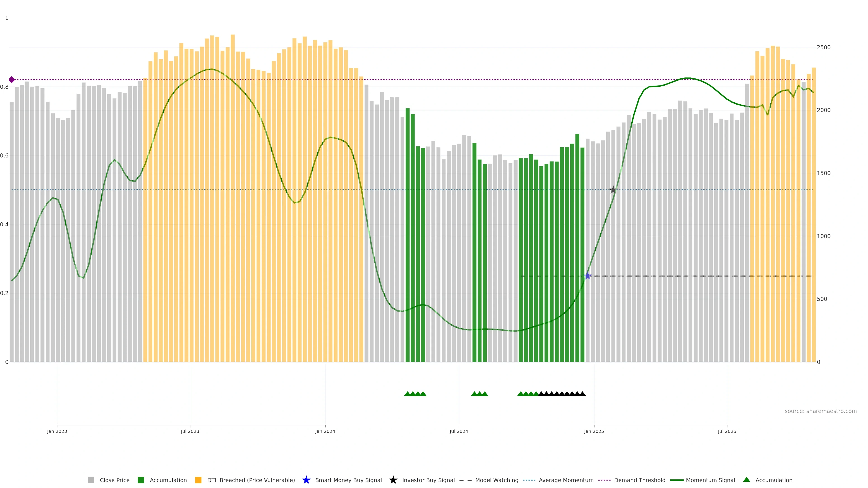
Task: Click the 2500 right axis tick label
Action: pyautogui.click(x=823, y=47)
